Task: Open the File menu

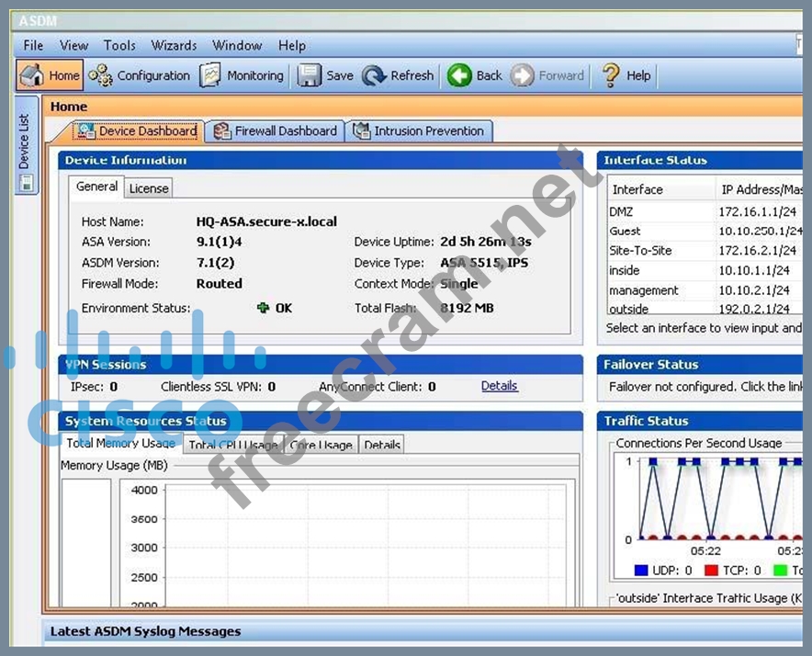Action: 33,45
